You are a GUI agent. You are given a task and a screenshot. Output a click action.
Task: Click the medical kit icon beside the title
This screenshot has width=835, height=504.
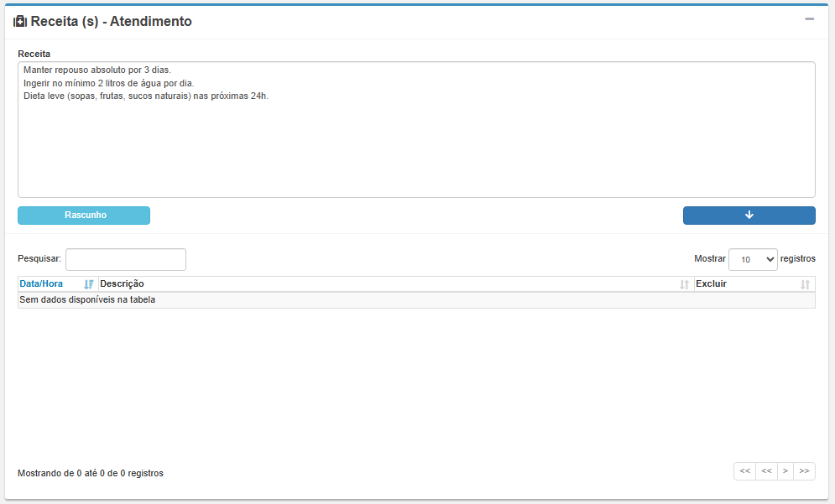(20, 22)
